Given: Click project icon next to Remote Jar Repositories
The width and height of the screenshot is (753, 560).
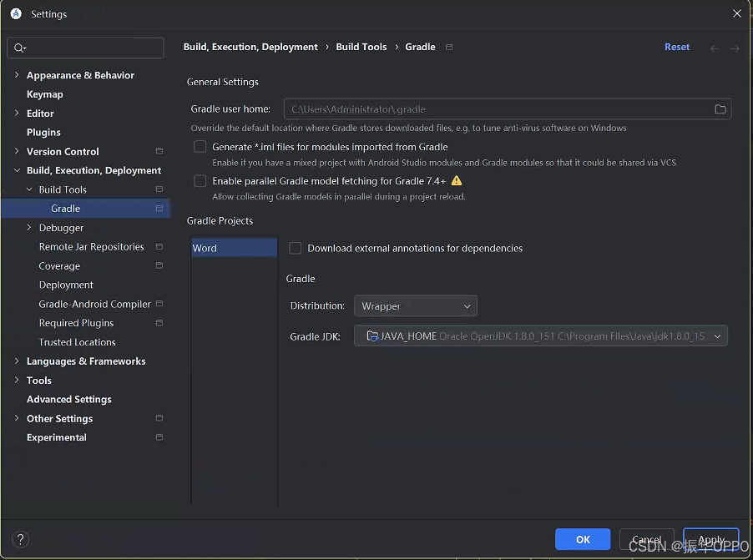Looking at the screenshot, I should 159,246.
